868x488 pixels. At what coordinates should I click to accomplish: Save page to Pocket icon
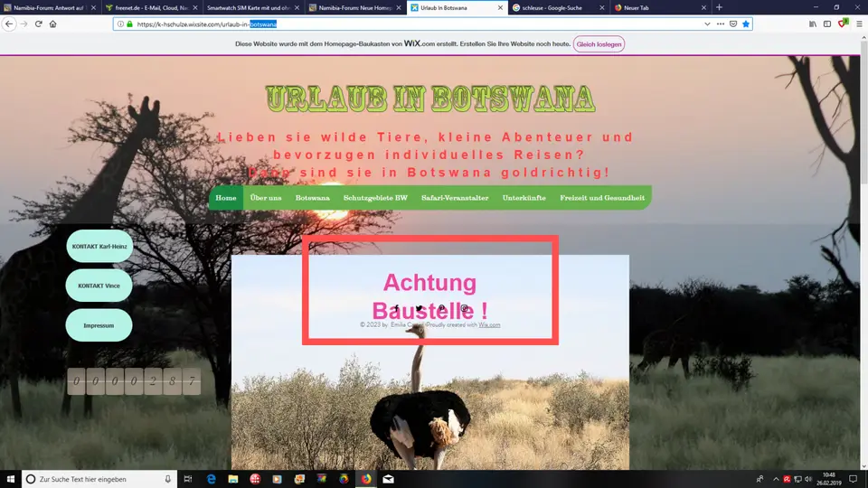[x=733, y=23]
